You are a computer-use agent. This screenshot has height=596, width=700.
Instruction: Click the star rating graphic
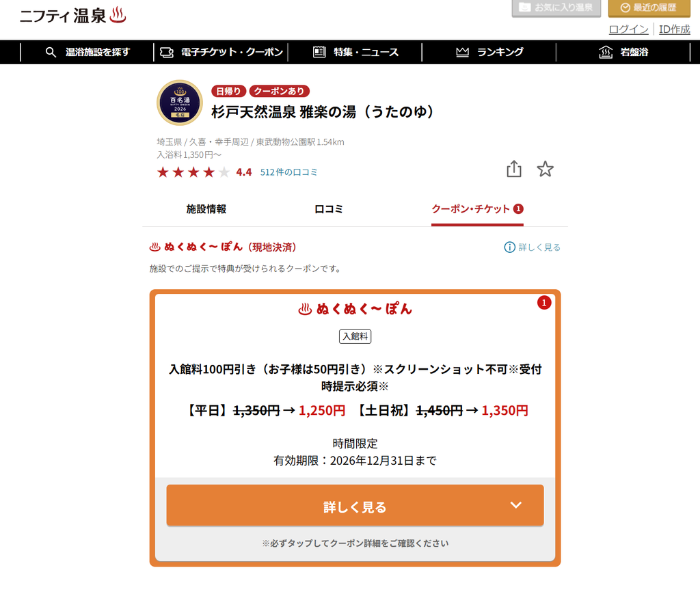pos(193,172)
